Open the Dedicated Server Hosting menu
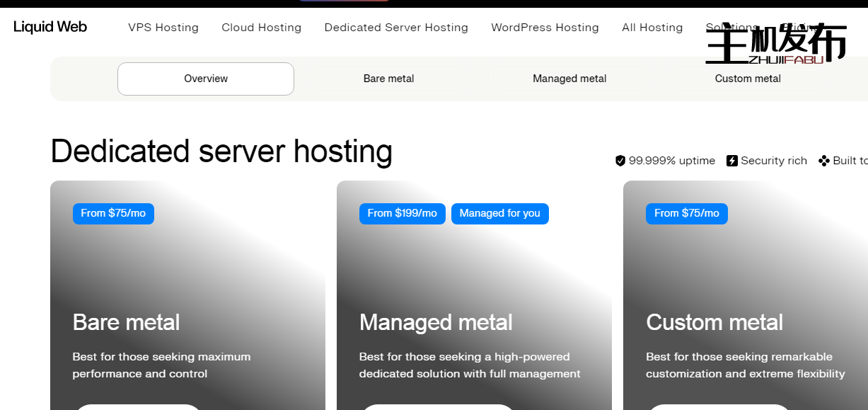The image size is (868, 410). (396, 28)
